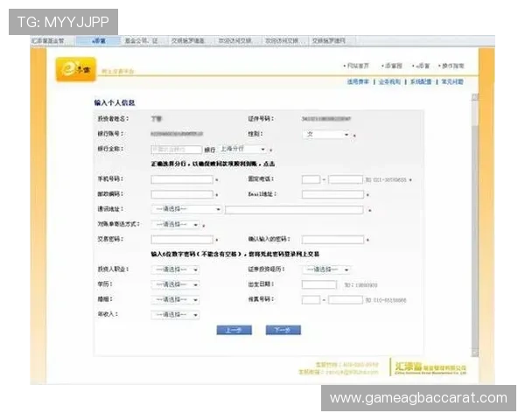Open the 性别 gender dropdown

click(x=326, y=134)
